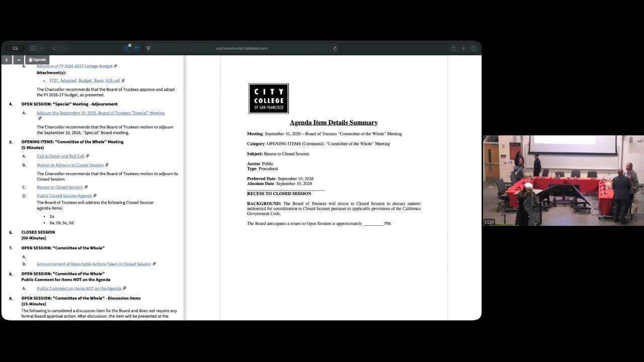Click the attachment icon next to Recess to Closed Session
The image size is (644, 362).
click(86, 187)
